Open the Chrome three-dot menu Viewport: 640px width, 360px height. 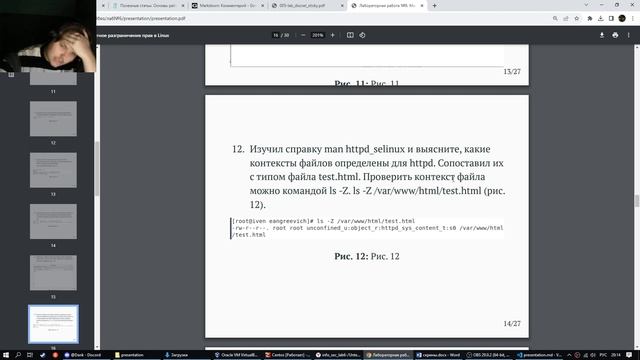click(633, 18)
